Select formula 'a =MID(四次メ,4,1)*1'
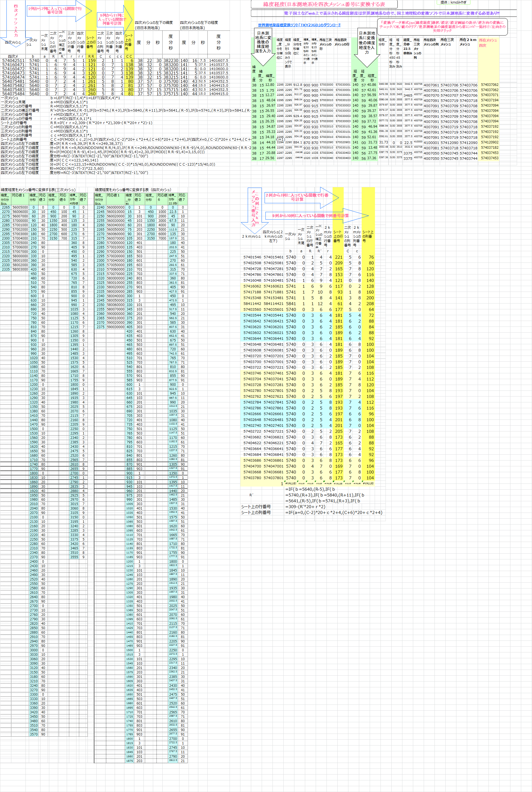The width and height of the screenshot is (532, 792). pyautogui.click(x=69, y=102)
